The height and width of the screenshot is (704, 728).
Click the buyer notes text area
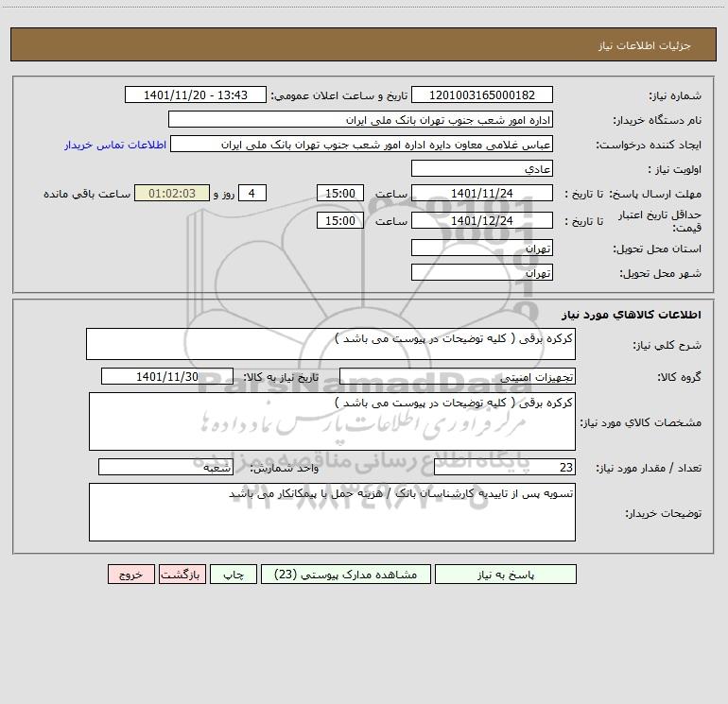click(x=332, y=512)
